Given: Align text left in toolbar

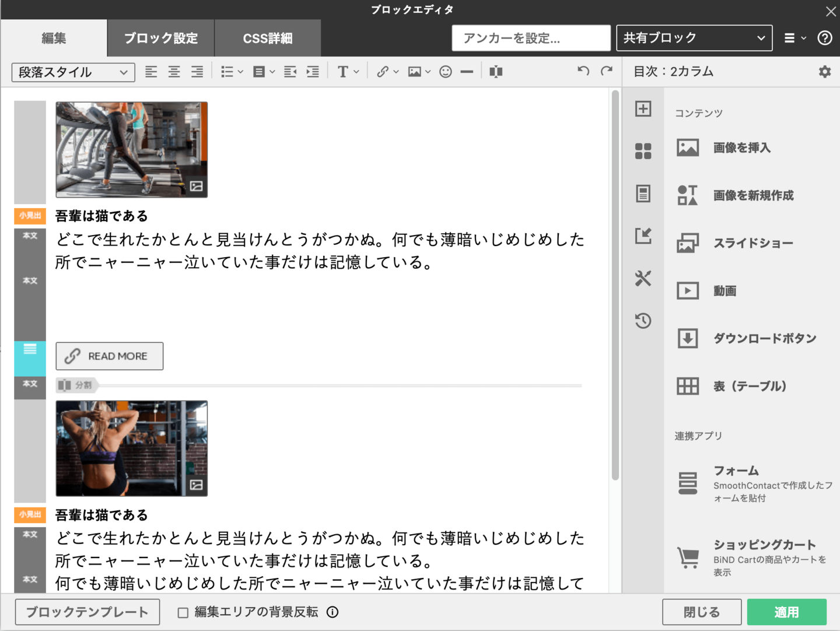Looking at the screenshot, I should point(151,72).
